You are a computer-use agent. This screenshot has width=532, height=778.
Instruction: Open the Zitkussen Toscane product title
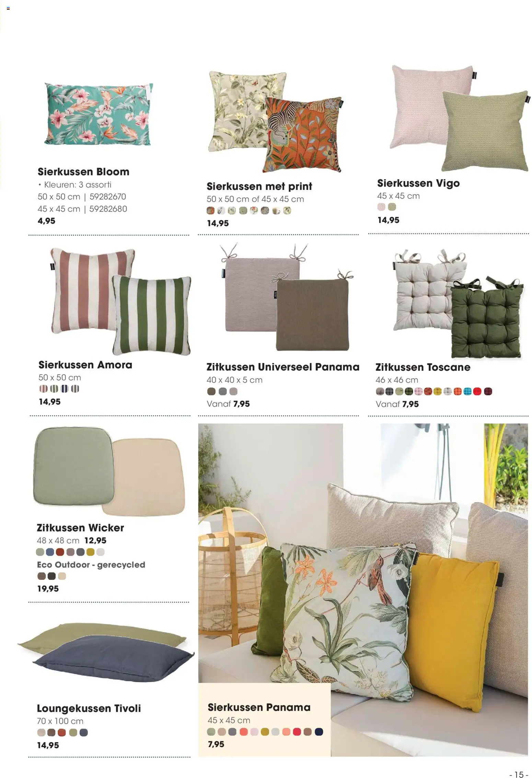coord(423,367)
